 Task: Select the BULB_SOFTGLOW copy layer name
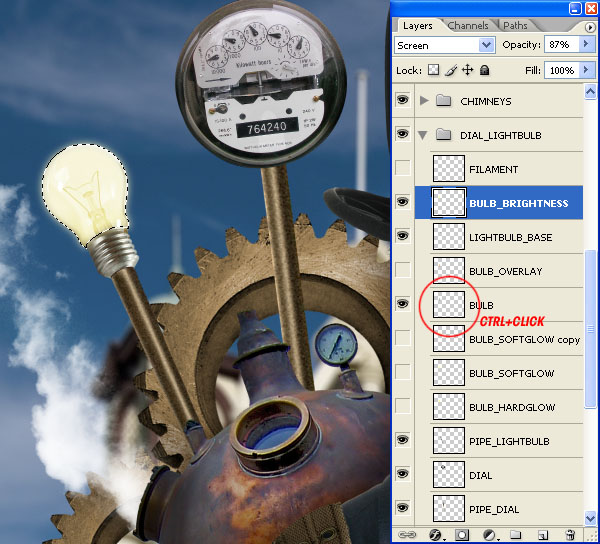coord(525,339)
